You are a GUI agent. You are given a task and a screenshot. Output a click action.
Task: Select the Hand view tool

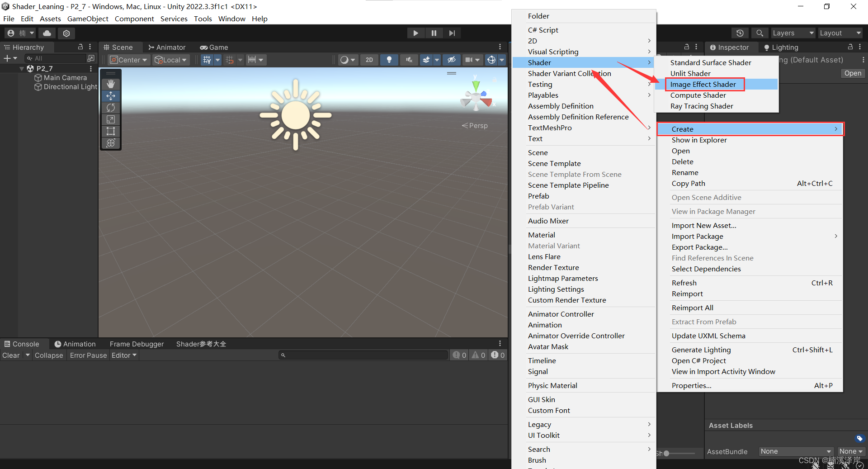coord(111,84)
